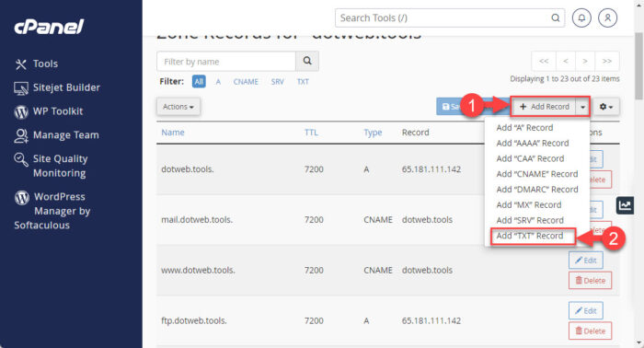This screenshot has height=348, width=644.
Task: Expand the Actions dropdown
Action: coord(178,107)
